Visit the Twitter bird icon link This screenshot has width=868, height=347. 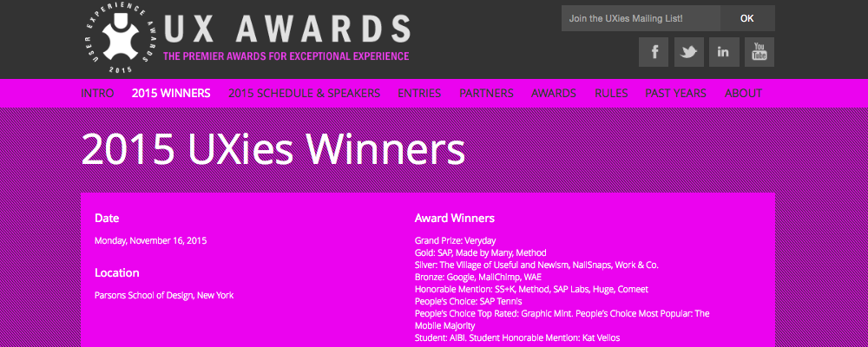point(688,52)
